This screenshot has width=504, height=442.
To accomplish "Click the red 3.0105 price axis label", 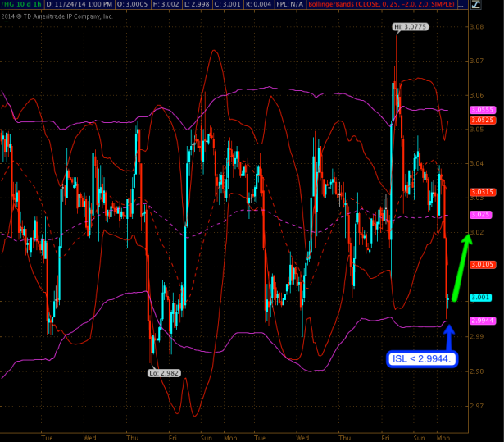I will tap(480, 264).
